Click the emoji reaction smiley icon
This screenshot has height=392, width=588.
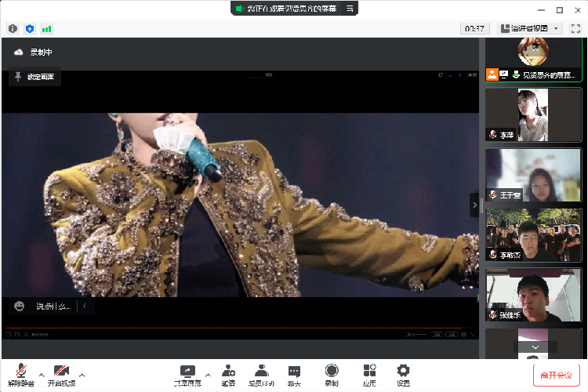[x=19, y=307]
